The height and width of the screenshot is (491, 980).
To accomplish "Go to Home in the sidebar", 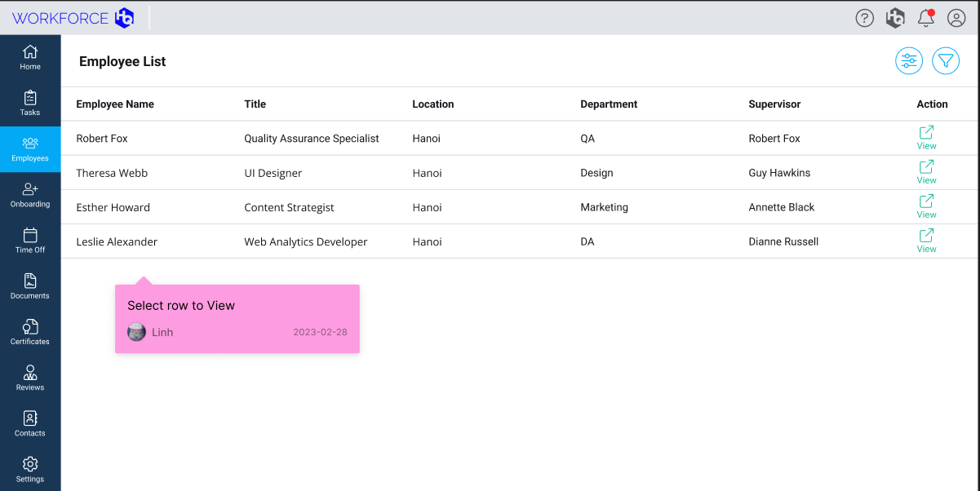I will pyautogui.click(x=30, y=57).
